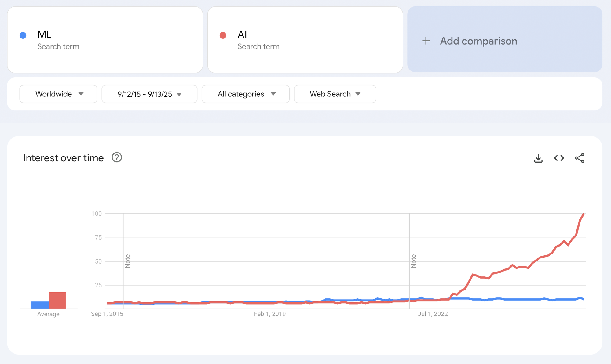Click the Interest over time heading
The width and height of the screenshot is (611, 364).
coord(64,158)
